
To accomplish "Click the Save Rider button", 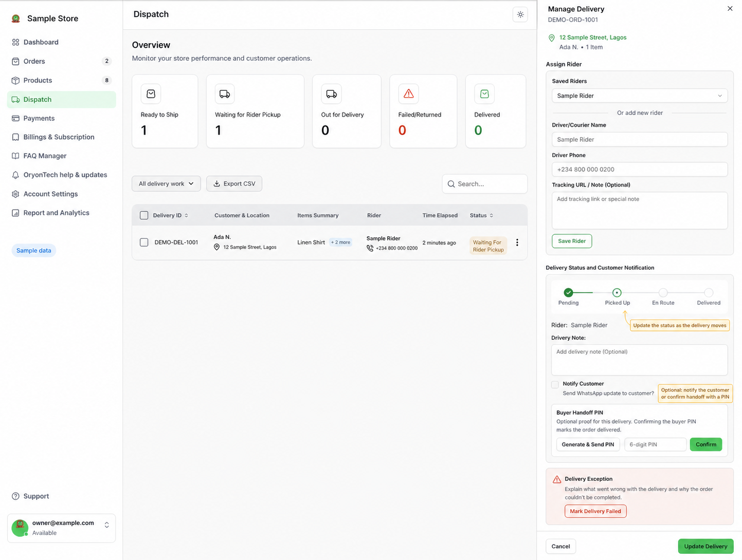I will [x=572, y=241].
